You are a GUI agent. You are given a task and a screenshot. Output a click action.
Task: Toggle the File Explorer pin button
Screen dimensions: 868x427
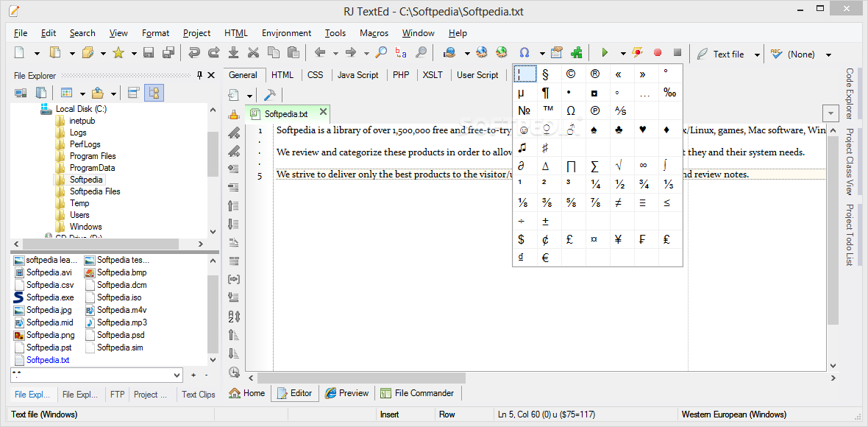coord(200,75)
